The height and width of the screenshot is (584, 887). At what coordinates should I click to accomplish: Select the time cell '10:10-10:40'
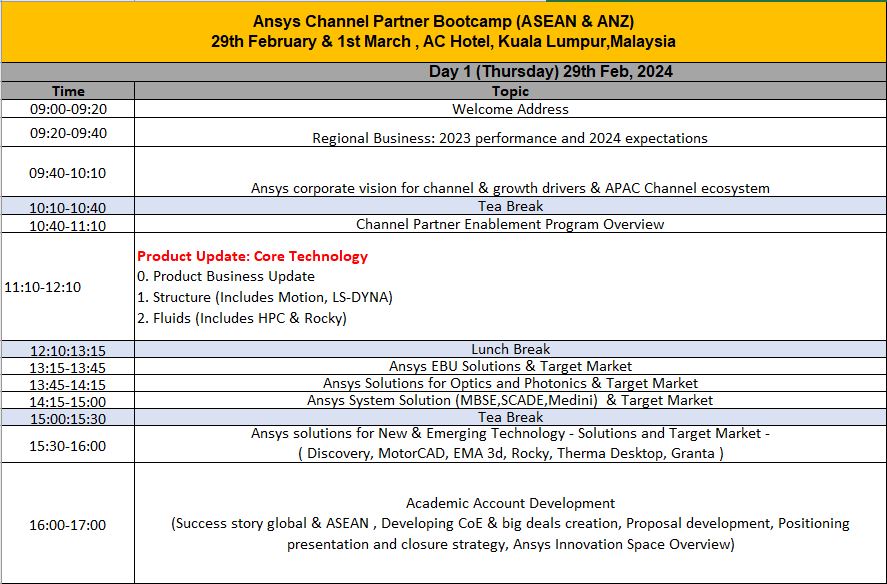68,207
